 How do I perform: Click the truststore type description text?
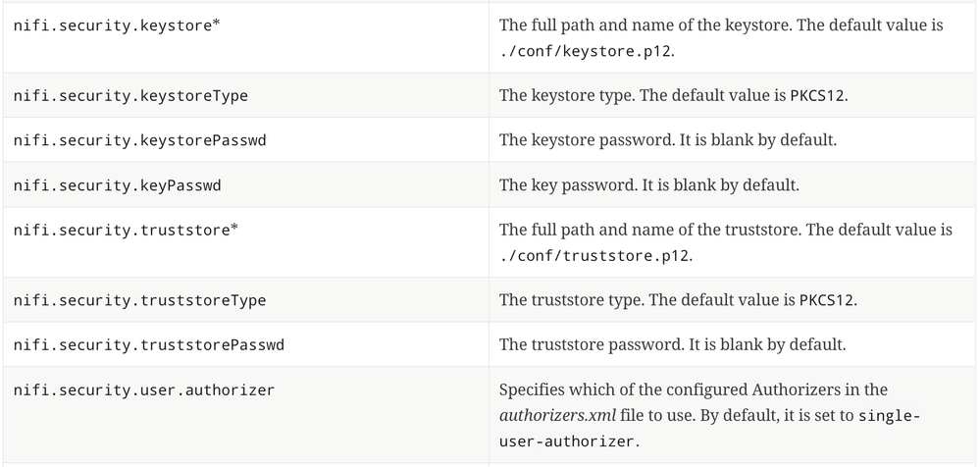coord(678,300)
